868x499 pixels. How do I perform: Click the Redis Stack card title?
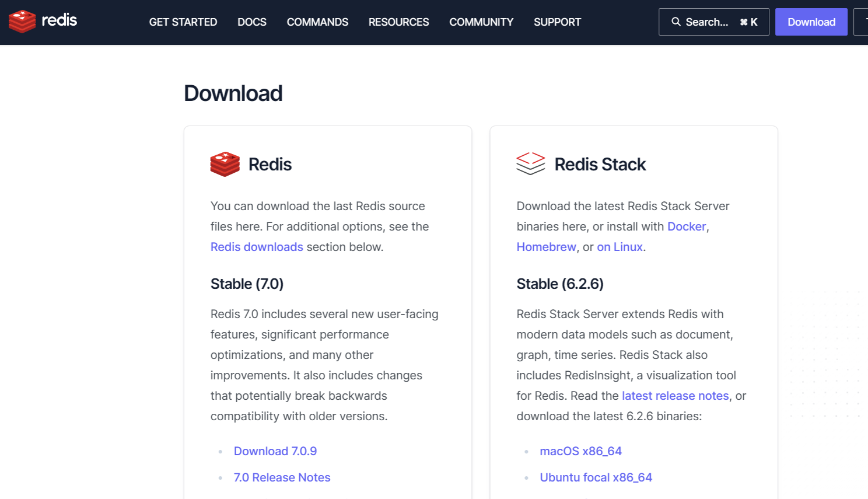[600, 165]
